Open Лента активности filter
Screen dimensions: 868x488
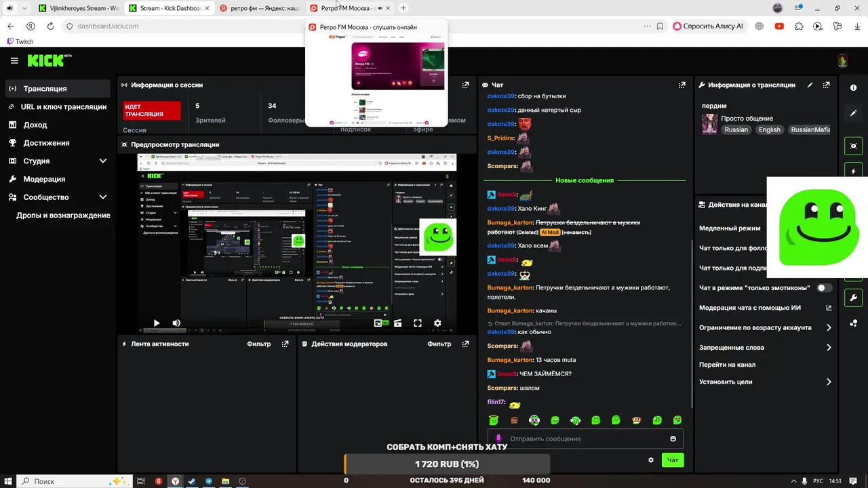pyautogui.click(x=258, y=344)
